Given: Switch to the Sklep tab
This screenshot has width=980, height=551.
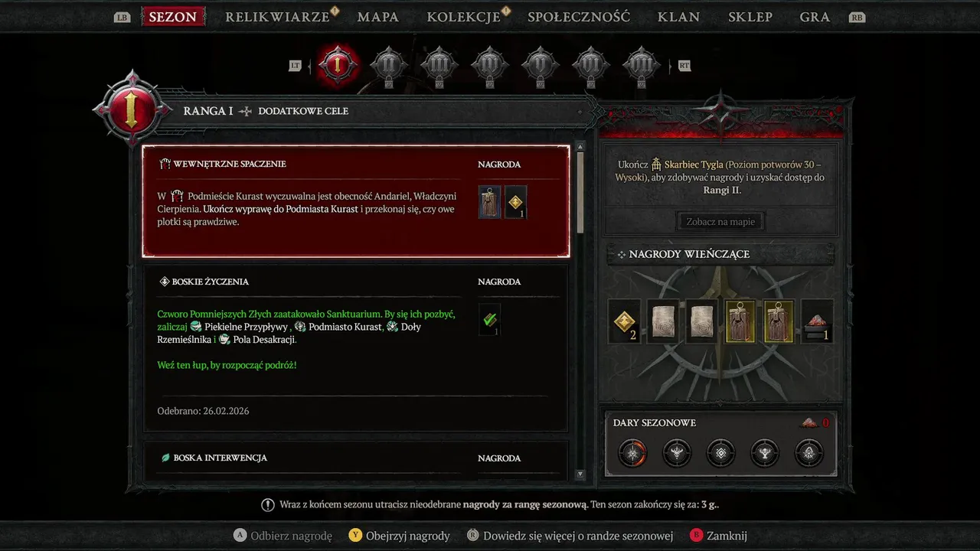Looking at the screenshot, I should [750, 17].
